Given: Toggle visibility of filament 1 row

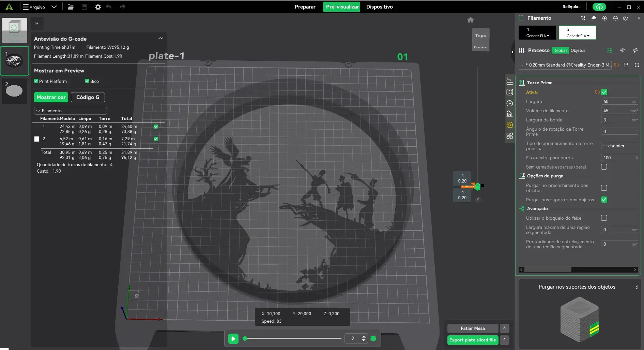Looking at the screenshot, I should click(156, 127).
